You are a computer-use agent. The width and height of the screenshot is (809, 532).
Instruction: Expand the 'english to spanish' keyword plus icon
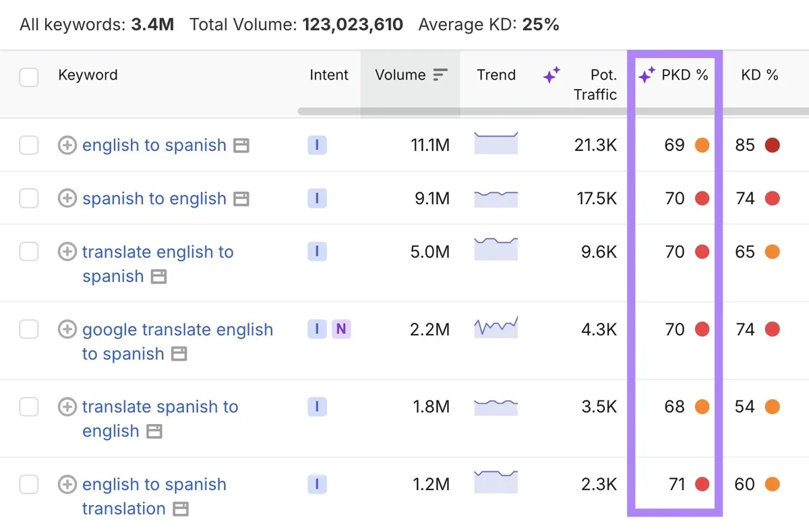tap(67, 145)
